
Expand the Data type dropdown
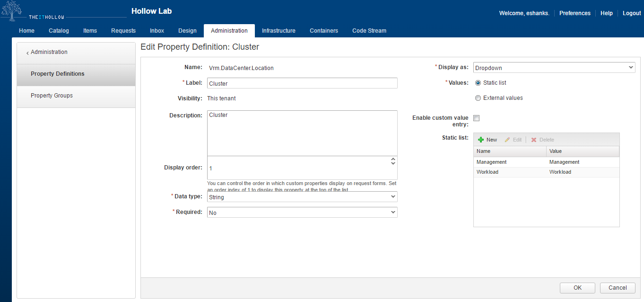(302, 197)
